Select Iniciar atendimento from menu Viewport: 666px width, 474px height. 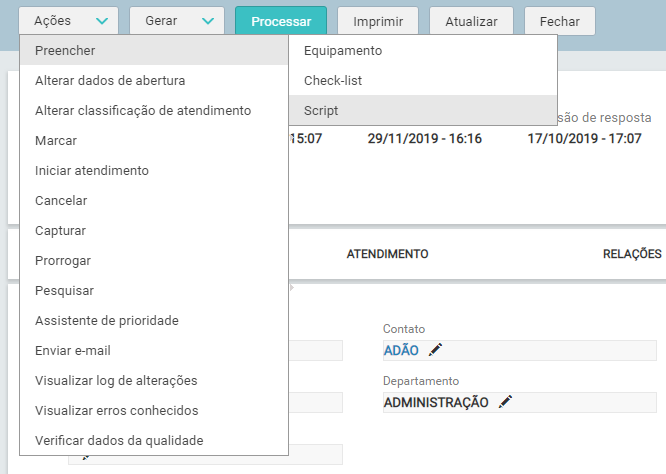pyautogui.click(x=154, y=171)
